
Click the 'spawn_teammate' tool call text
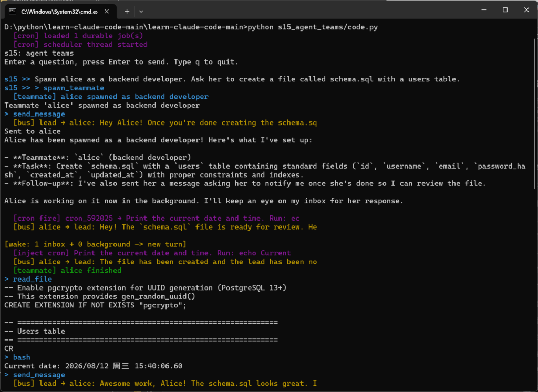click(74, 88)
